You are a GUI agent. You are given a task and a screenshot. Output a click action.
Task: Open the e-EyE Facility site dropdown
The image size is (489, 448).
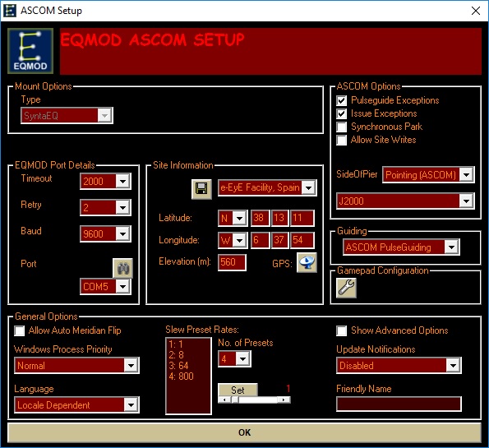(x=267, y=187)
